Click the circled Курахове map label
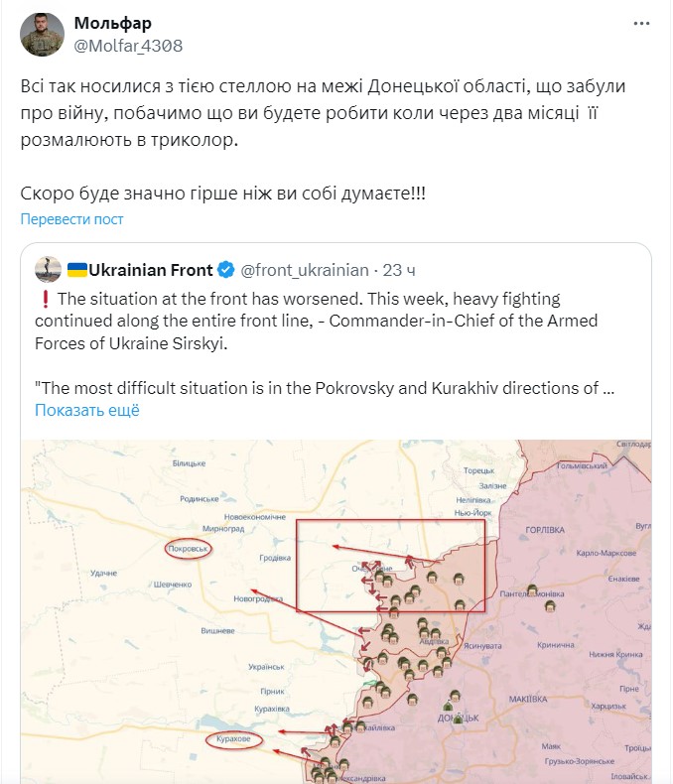The height and width of the screenshot is (784, 673). [x=235, y=739]
